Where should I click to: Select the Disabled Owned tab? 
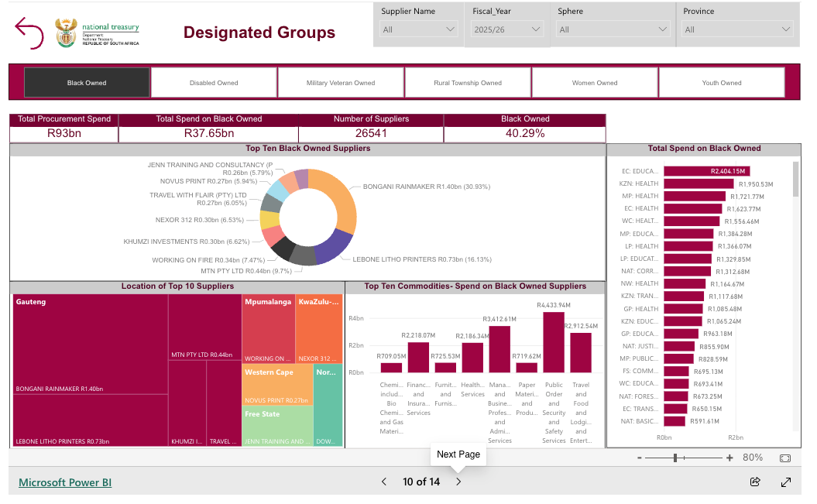(214, 83)
